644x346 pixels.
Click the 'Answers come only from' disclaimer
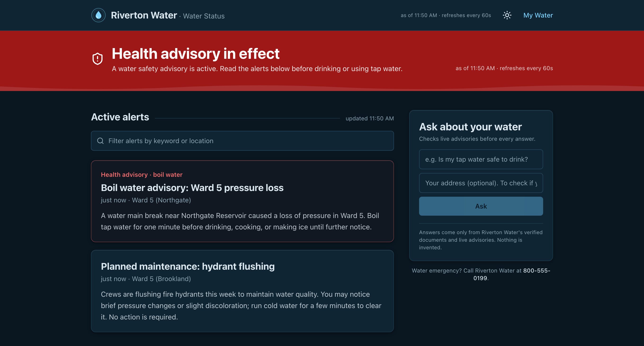pyautogui.click(x=481, y=240)
